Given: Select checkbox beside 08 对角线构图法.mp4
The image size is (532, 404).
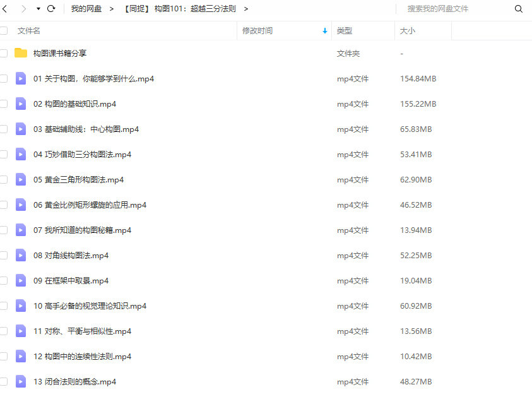Looking at the screenshot, I should click(4, 255).
